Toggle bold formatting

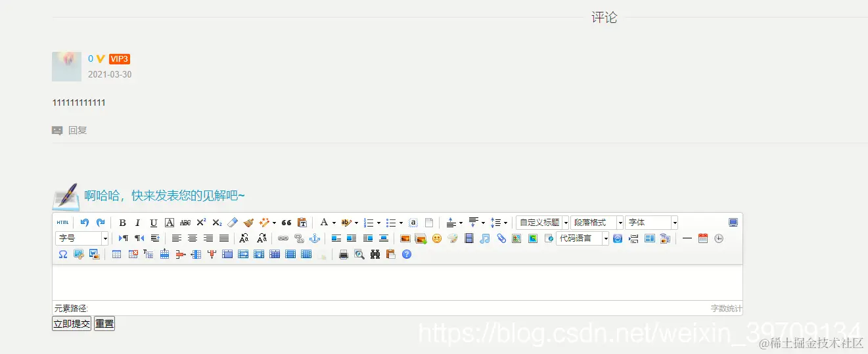(122, 223)
